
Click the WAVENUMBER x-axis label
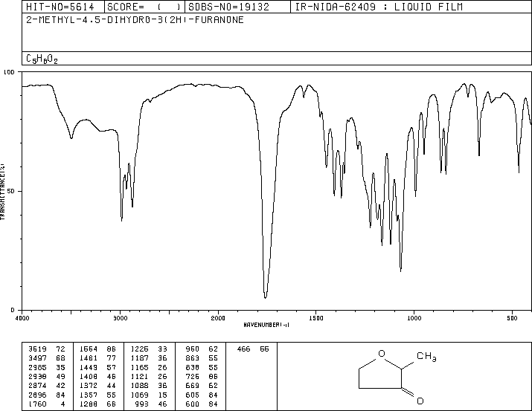pos(266,325)
